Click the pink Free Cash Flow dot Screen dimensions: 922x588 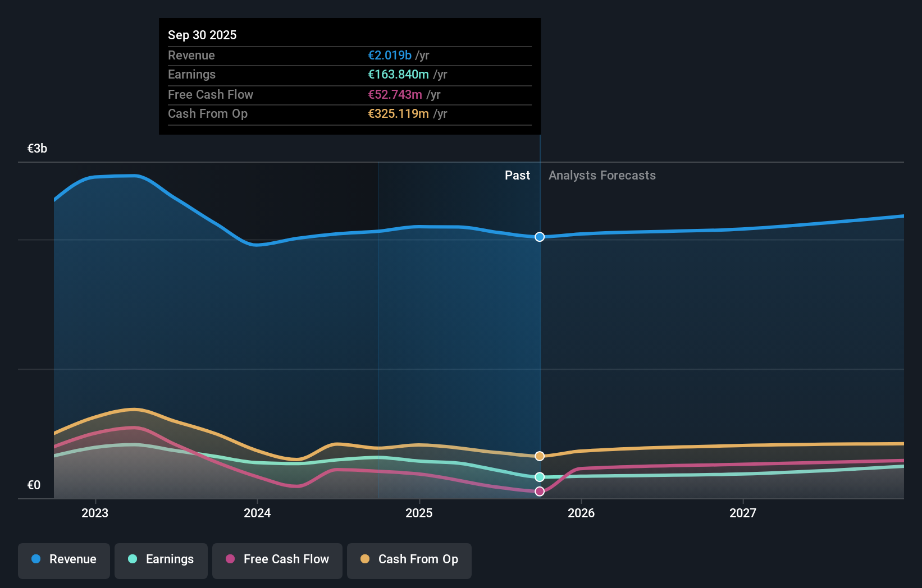[229, 559]
